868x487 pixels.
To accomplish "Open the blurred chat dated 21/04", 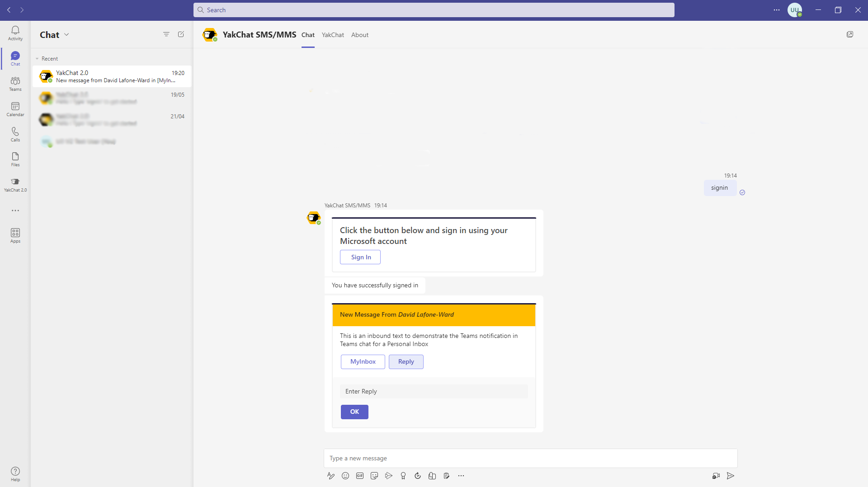I will click(112, 120).
